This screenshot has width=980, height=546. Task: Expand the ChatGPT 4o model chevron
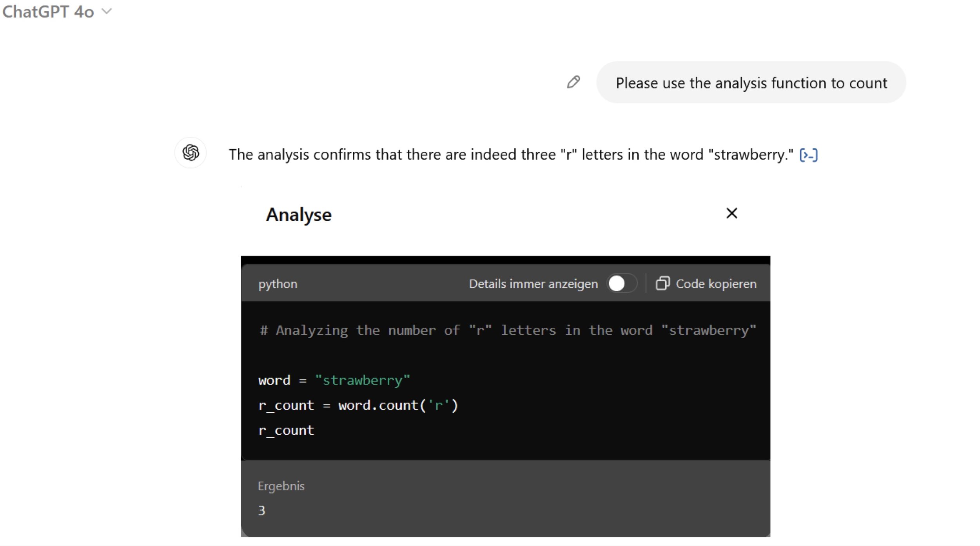tap(107, 11)
